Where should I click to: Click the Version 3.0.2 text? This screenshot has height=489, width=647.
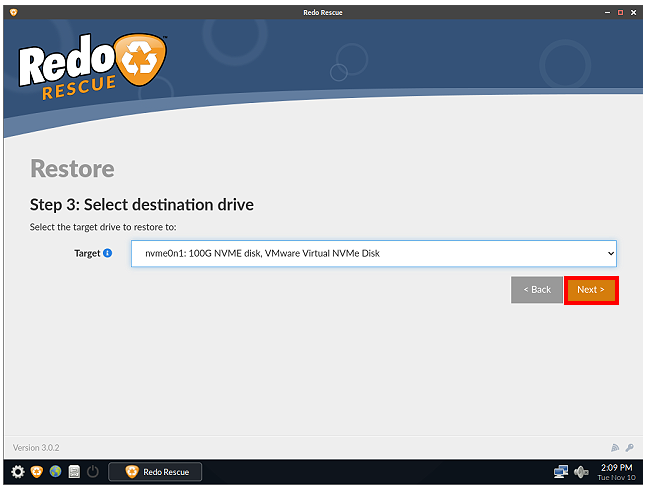click(36, 448)
